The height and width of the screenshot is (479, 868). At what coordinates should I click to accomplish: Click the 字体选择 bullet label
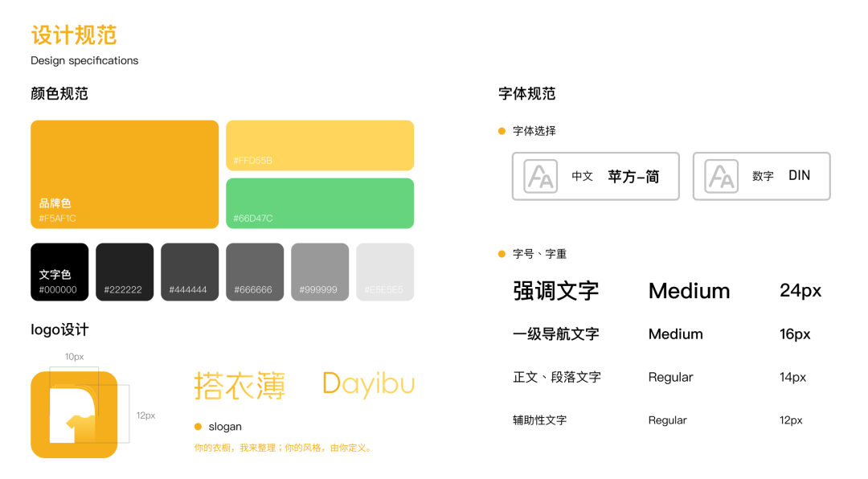[x=534, y=131]
